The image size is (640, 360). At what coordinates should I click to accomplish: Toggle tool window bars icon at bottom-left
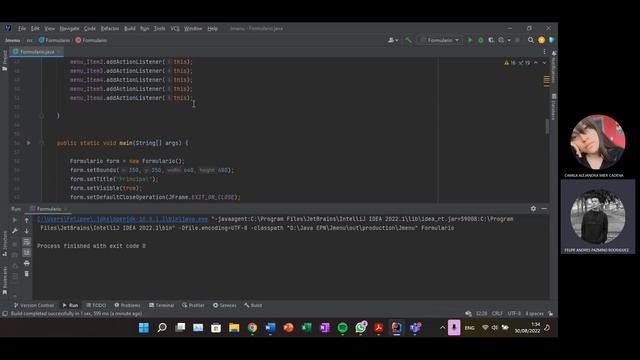point(5,313)
